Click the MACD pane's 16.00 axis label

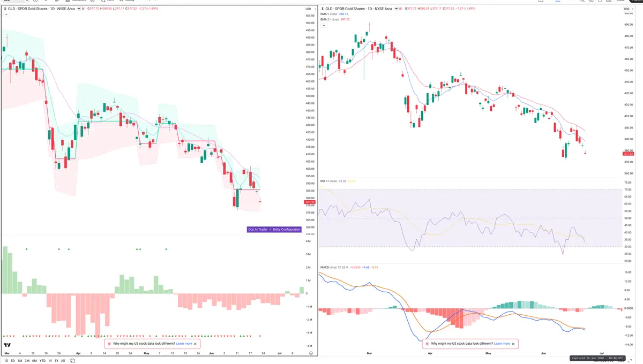click(629, 273)
